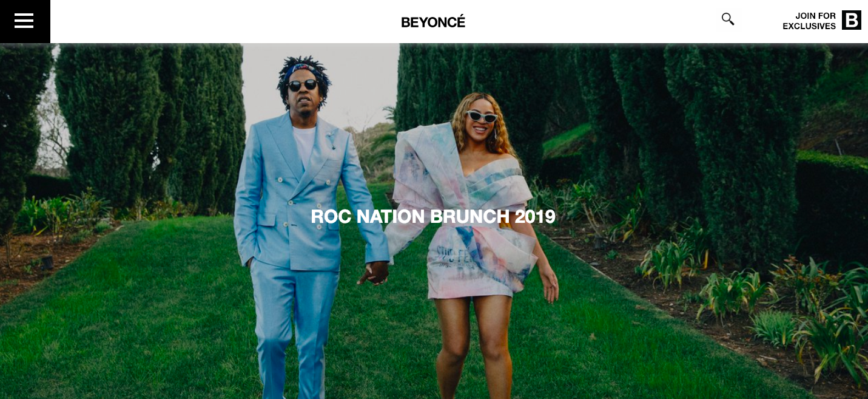The height and width of the screenshot is (399, 868).
Task: Click the black box behind hamburger icon
Action: click(25, 21)
